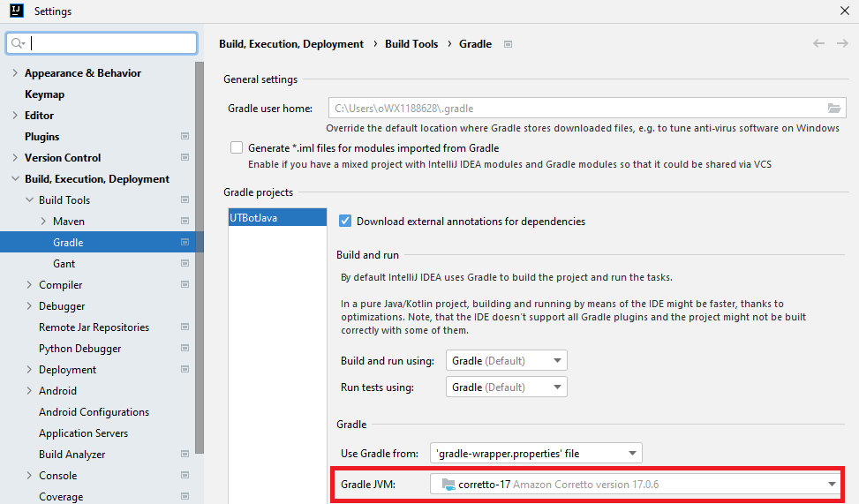859x504 pixels.
Task: Select Keymap in the settings tree
Action: click(x=44, y=94)
